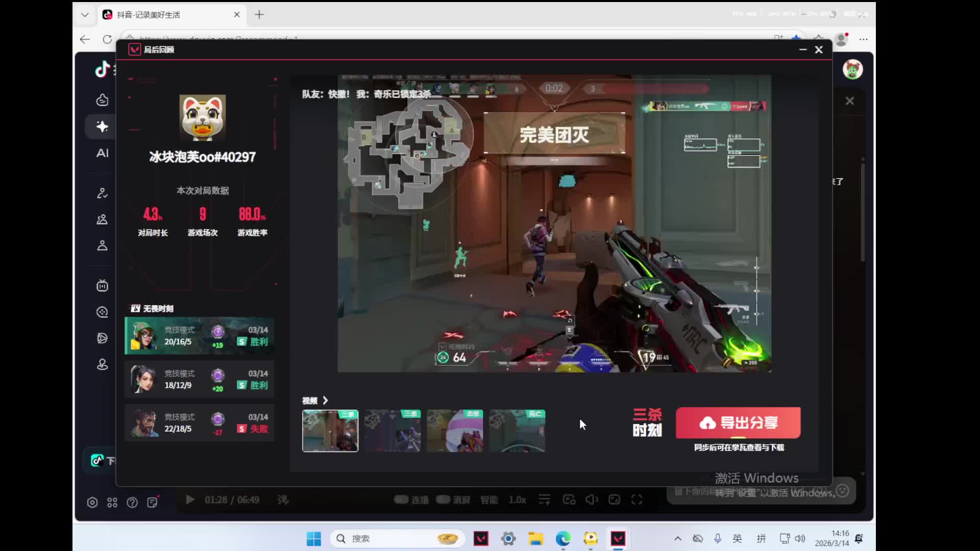The height and width of the screenshot is (551, 980).
Task: Click the Douyin fullscreen icon
Action: click(636, 499)
